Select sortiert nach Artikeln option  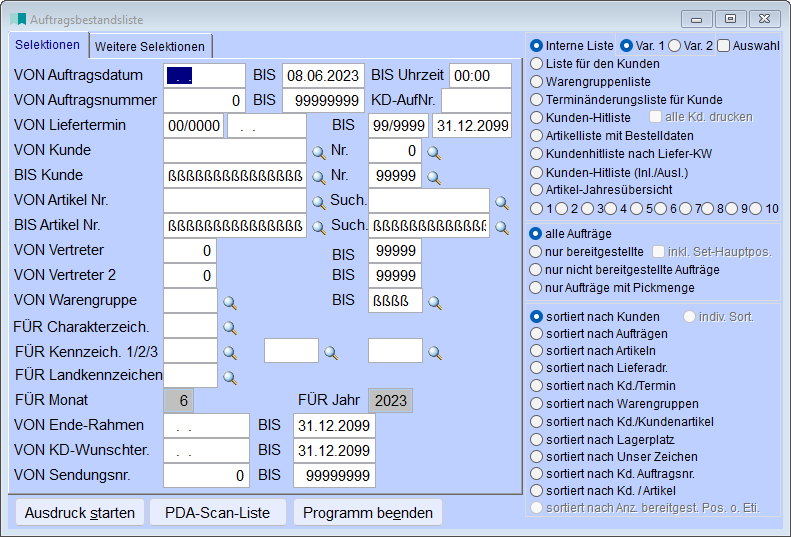click(x=537, y=350)
